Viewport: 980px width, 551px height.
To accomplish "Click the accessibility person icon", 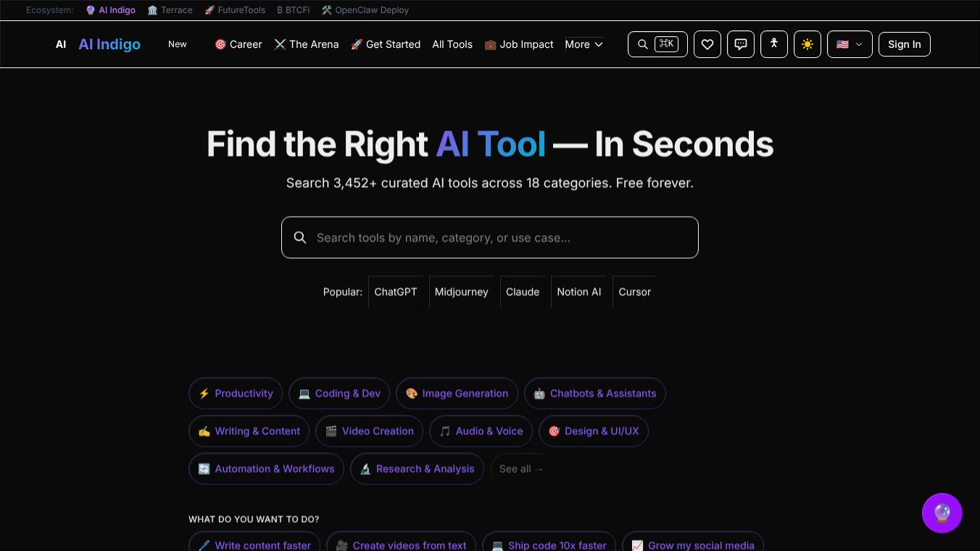I will [x=773, y=44].
